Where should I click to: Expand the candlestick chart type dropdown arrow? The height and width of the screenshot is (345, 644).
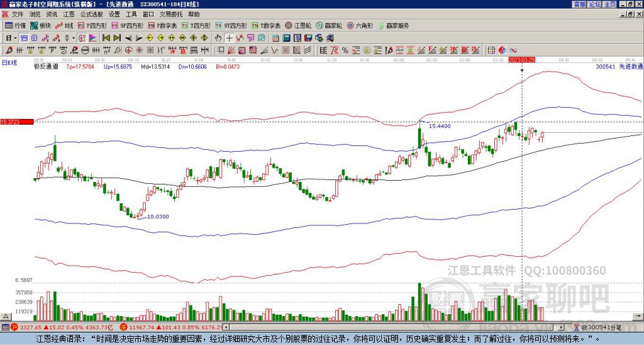pyautogui.click(x=74, y=38)
